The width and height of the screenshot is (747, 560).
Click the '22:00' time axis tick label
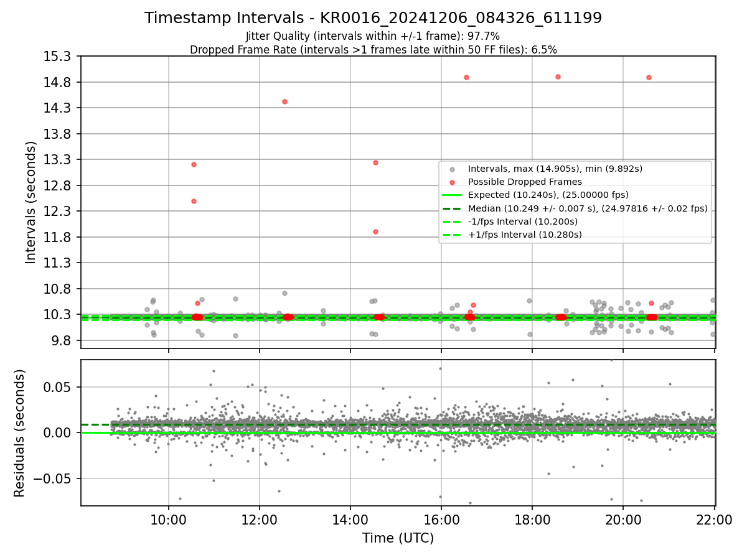point(714,520)
